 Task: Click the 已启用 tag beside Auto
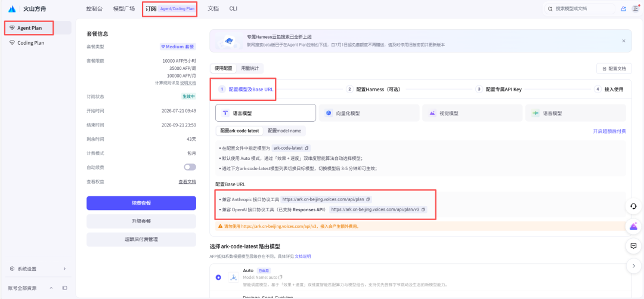[263, 270]
